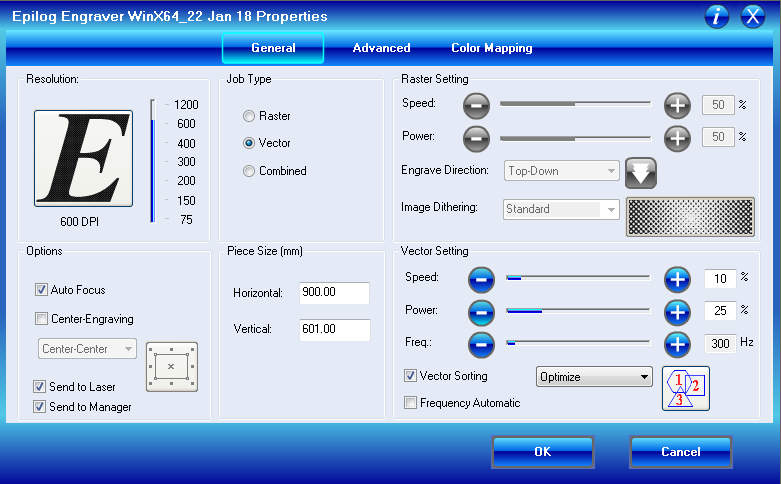The height and width of the screenshot is (484, 781).
Task: Click the vector sorting order icon
Action: (686, 388)
